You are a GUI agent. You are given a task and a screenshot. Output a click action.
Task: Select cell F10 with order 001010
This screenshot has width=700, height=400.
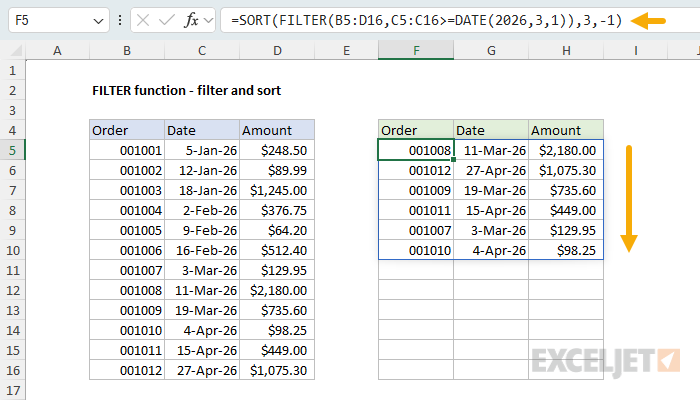[416, 250]
